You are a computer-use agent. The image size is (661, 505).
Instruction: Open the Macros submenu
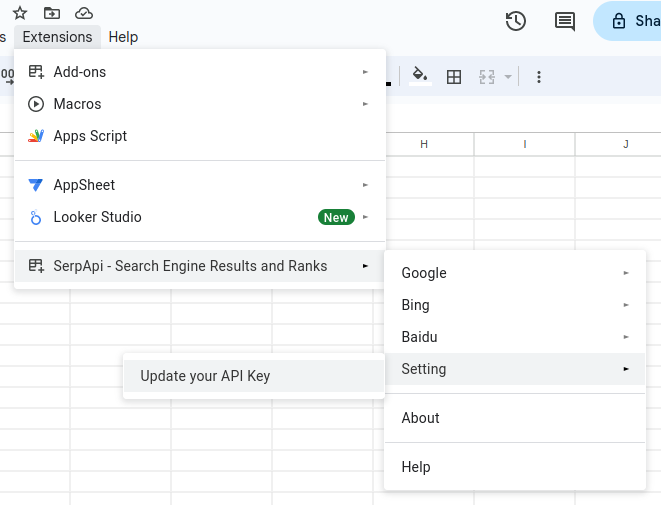pyautogui.click(x=200, y=104)
